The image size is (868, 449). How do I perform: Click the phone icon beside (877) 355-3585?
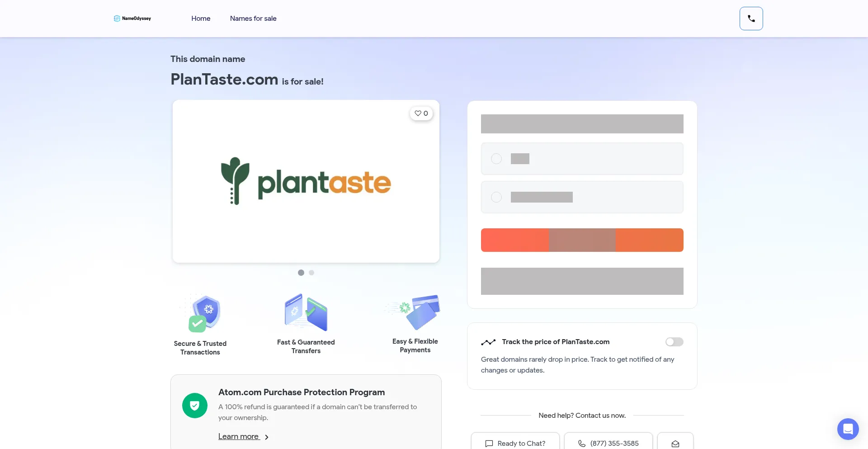[x=582, y=444]
